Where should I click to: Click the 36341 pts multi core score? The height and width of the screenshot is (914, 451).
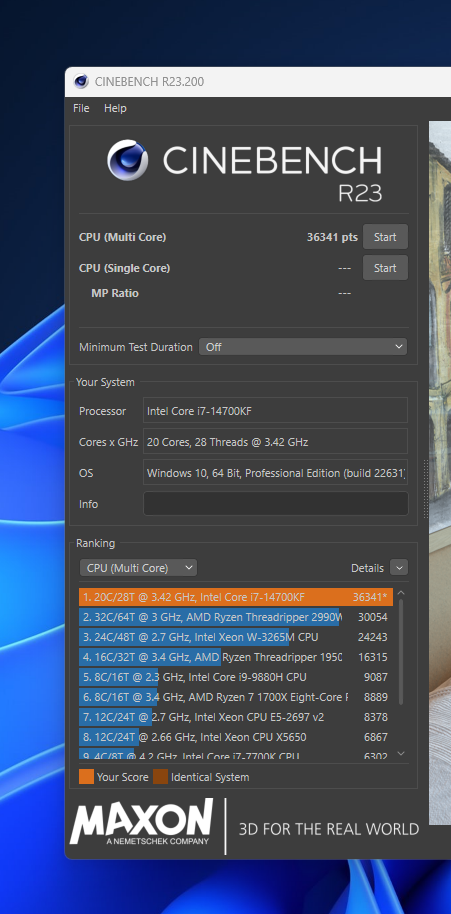(332, 237)
